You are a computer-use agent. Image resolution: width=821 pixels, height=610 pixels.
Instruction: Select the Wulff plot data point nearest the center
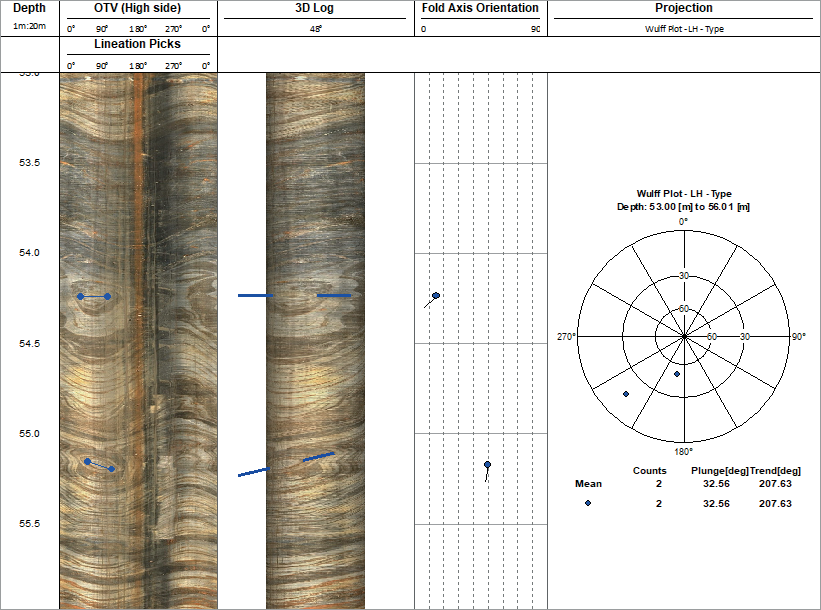(x=677, y=374)
